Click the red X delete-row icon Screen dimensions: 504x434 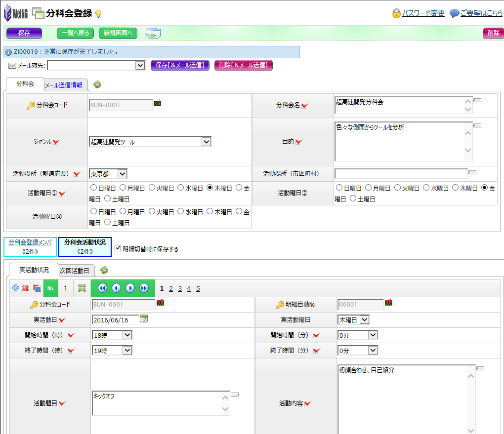click(x=25, y=288)
